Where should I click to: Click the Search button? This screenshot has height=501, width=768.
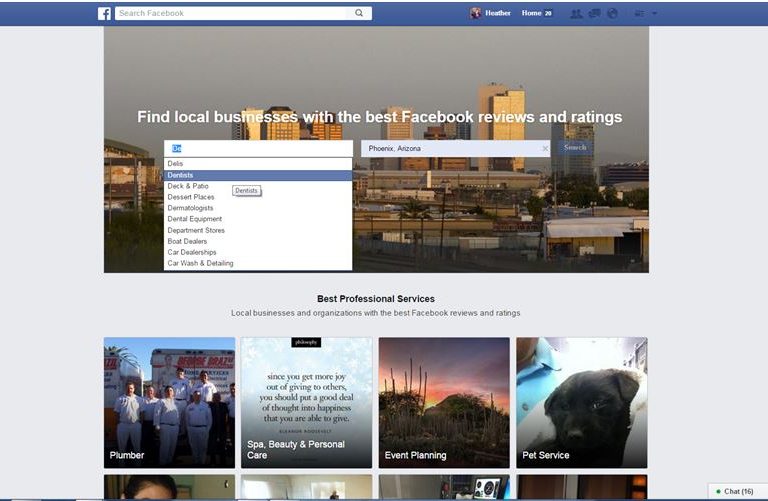[575, 147]
